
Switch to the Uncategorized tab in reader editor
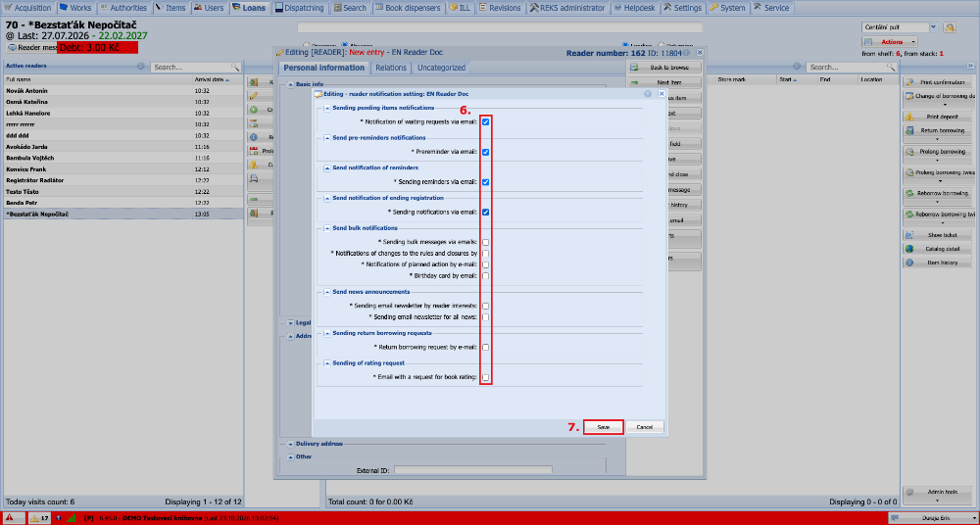pyautogui.click(x=441, y=68)
